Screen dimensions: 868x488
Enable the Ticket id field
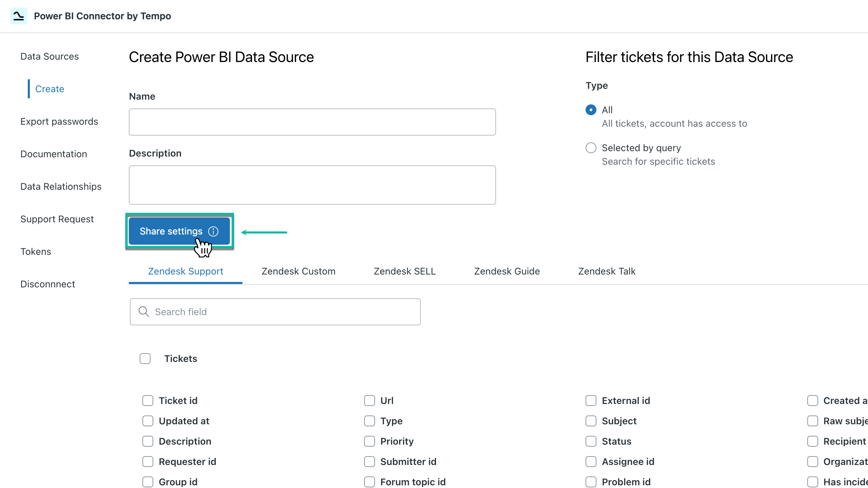tap(147, 401)
